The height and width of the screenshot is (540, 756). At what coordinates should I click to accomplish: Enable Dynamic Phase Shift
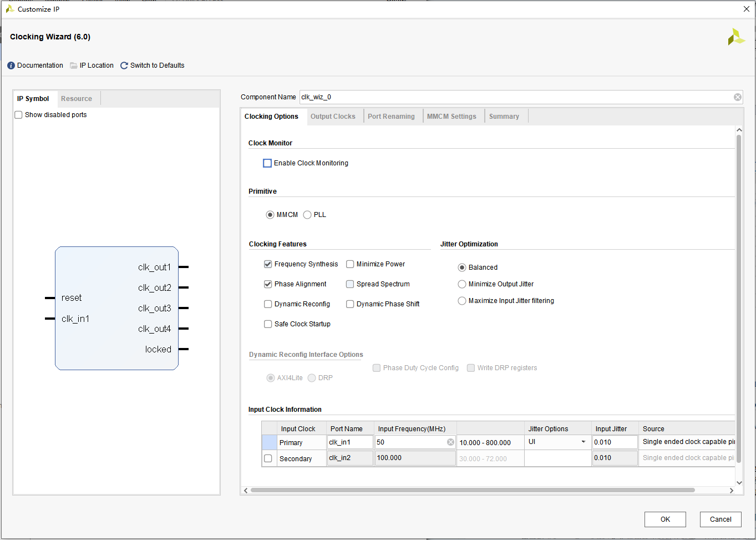[x=350, y=304]
